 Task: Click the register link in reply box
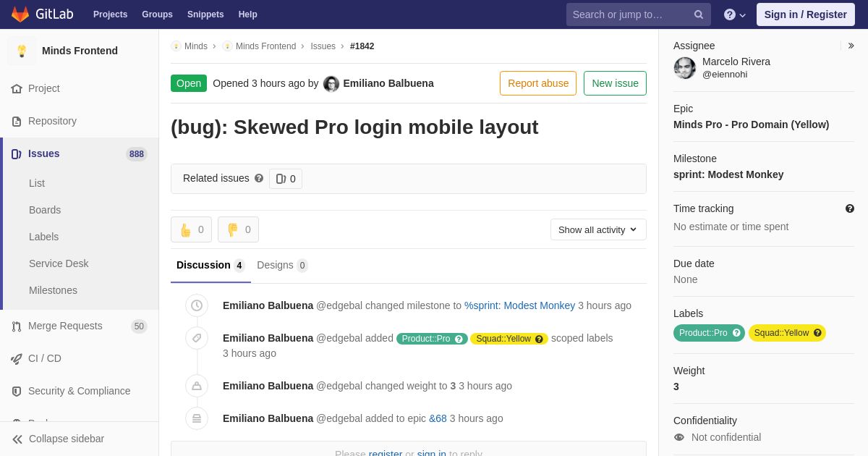click(x=386, y=454)
